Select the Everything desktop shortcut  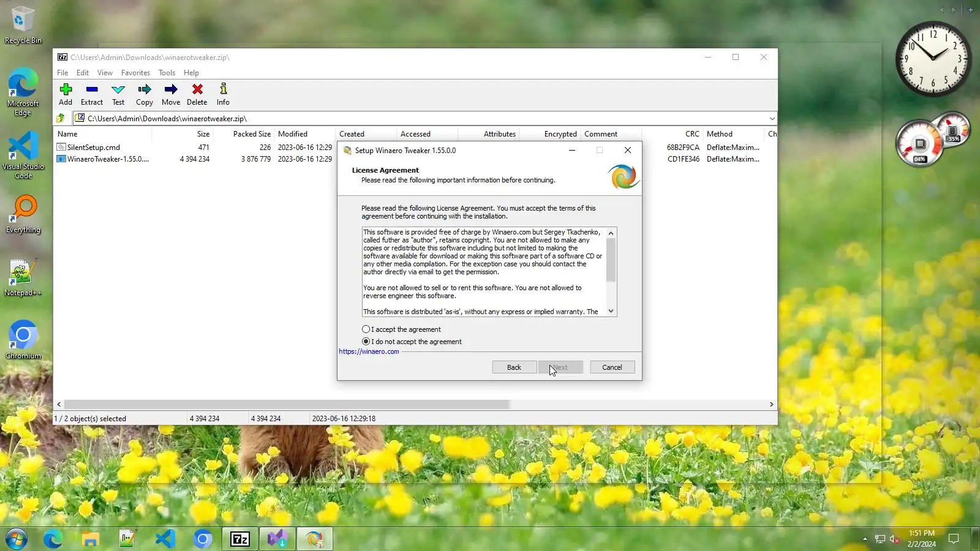[23, 215]
